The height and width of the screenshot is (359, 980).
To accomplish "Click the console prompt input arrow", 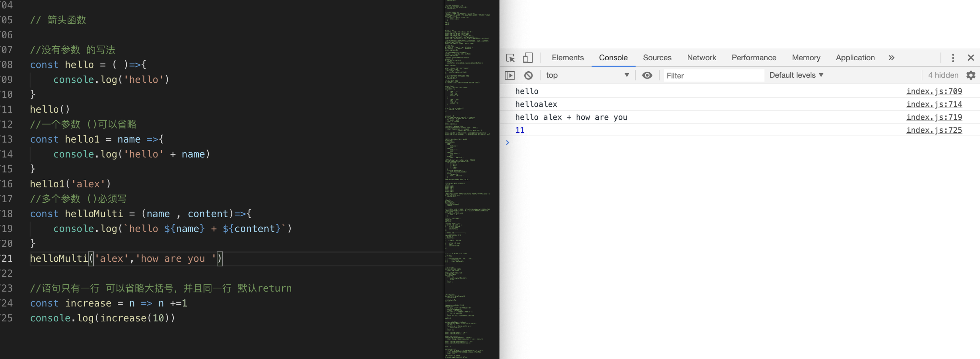I will 507,143.
